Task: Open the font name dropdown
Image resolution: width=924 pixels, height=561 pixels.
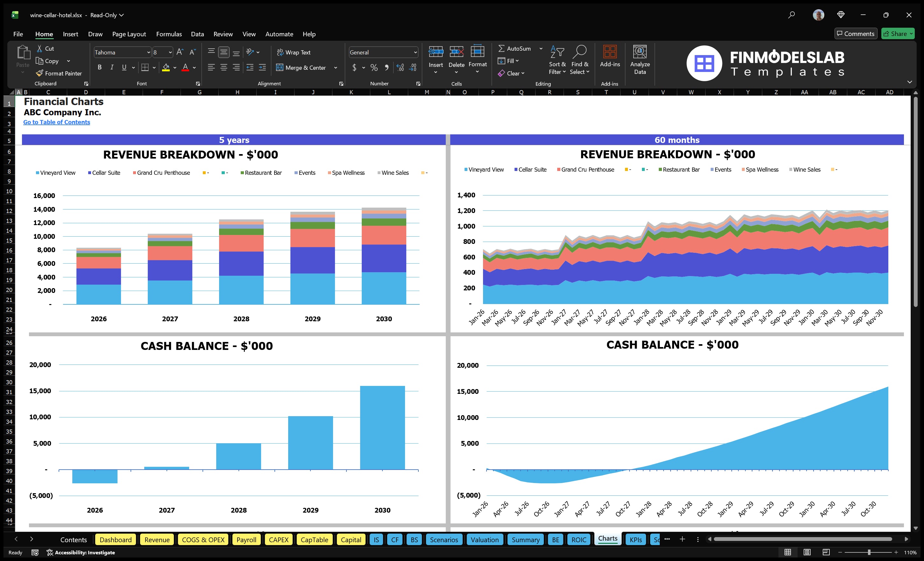Action: coord(148,52)
